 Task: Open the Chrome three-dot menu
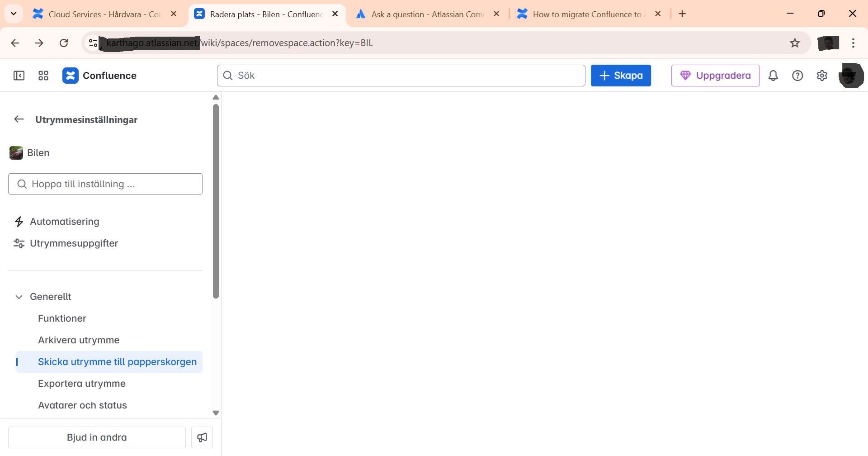pyautogui.click(x=853, y=43)
